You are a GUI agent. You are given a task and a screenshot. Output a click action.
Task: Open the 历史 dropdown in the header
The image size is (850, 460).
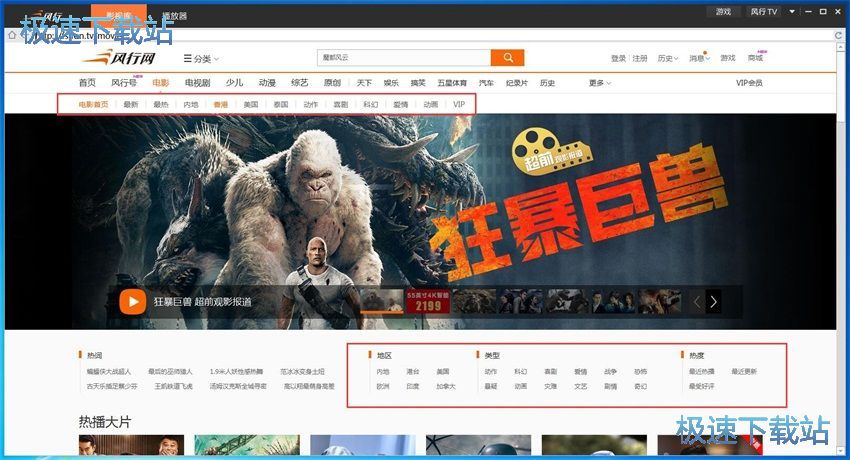coord(668,58)
